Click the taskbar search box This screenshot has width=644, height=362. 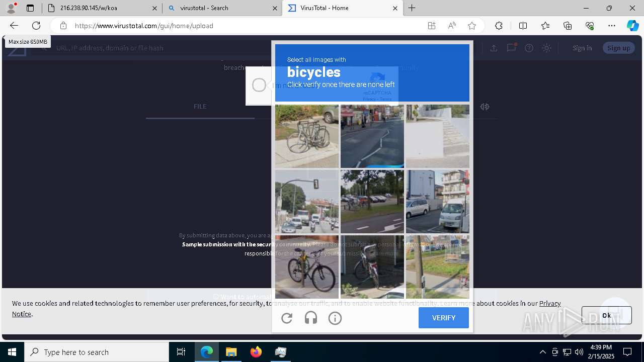coord(97,352)
